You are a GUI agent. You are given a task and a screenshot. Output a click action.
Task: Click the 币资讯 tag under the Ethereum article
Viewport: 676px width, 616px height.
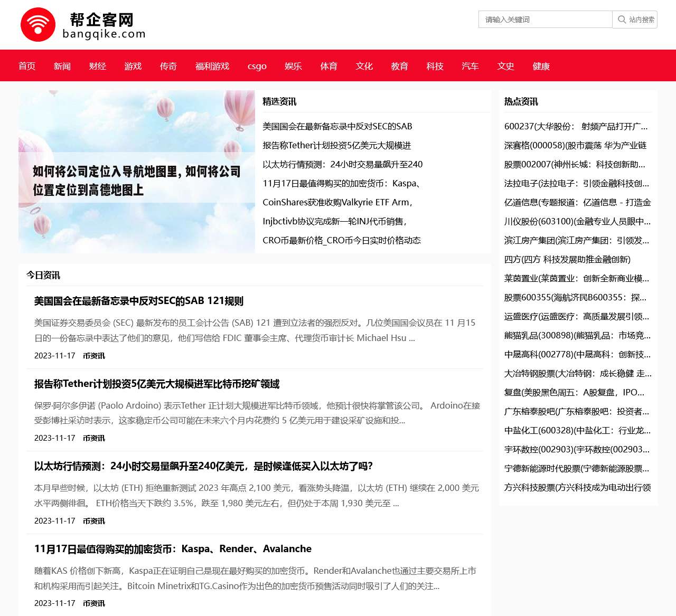pyautogui.click(x=94, y=520)
